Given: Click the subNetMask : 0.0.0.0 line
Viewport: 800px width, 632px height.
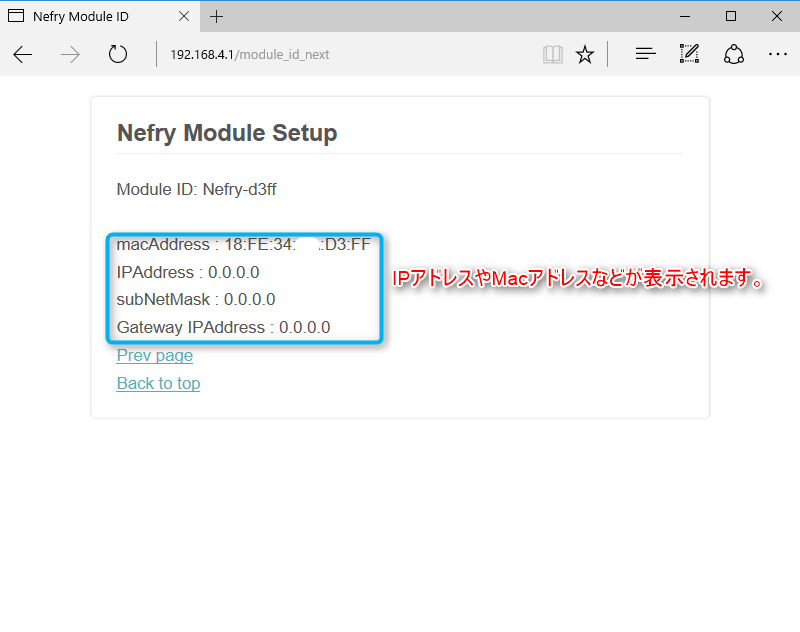Looking at the screenshot, I should click(x=196, y=299).
